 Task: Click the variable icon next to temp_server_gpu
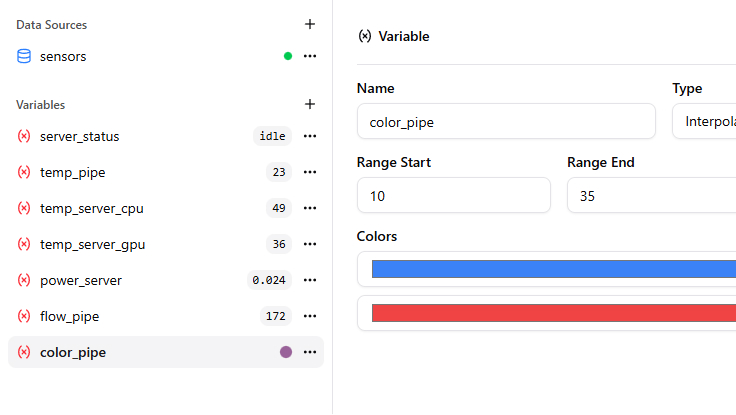[x=24, y=244]
